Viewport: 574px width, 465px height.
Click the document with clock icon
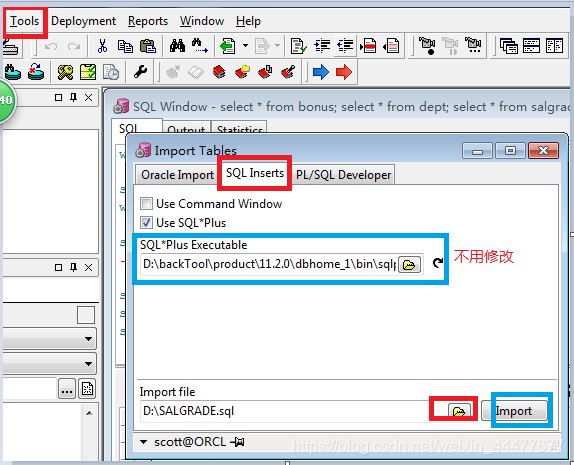click(x=111, y=72)
